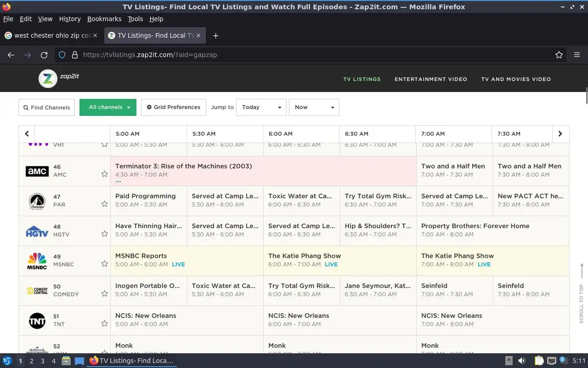Go to TV LISTINGS nav link
This screenshot has width=588, height=368.
[362, 79]
